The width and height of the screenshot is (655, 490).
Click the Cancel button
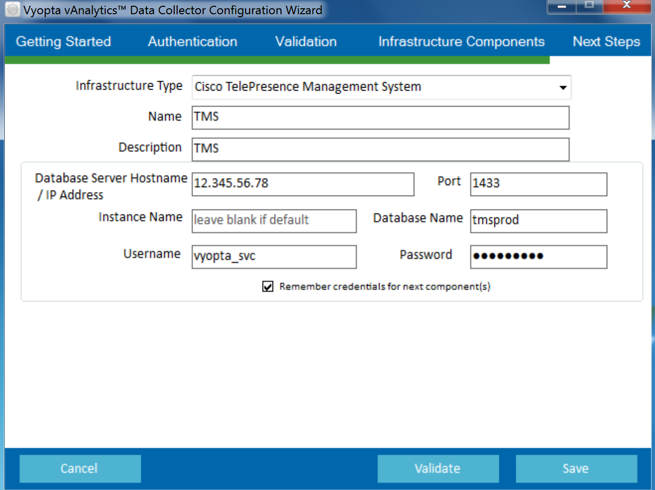(x=80, y=469)
